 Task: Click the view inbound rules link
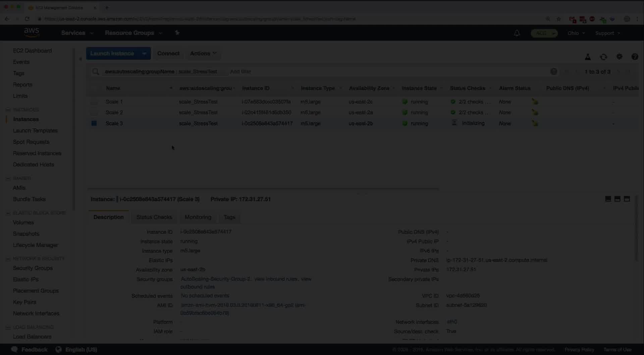tap(276, 279)
